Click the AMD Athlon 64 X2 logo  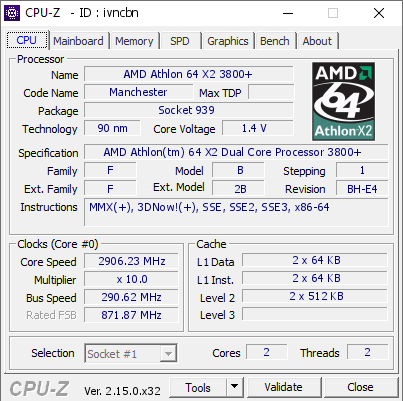tap(343, 101)
